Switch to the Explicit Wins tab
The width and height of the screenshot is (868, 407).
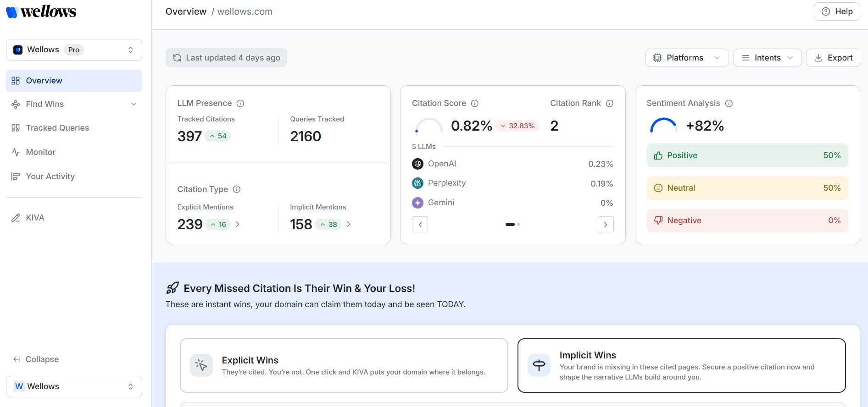pyautogui.click(x=344, y=365)
